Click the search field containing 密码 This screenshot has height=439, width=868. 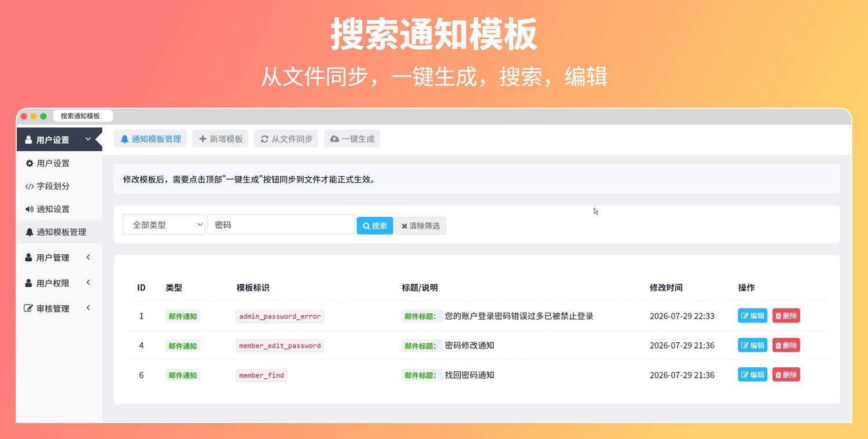(x=281, y=225)
